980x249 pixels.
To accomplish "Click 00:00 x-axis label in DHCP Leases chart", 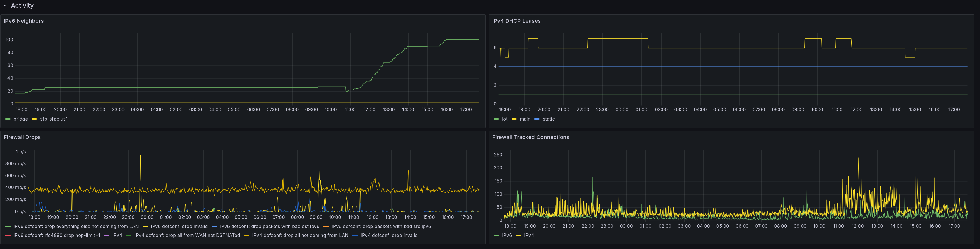I will coord(622,110).
